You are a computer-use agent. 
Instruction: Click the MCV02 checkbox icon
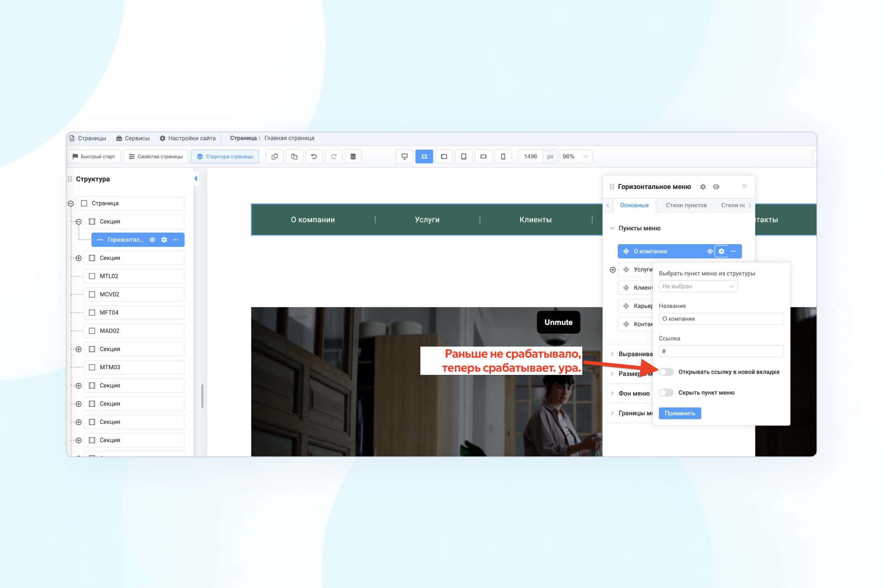(92, 294)
